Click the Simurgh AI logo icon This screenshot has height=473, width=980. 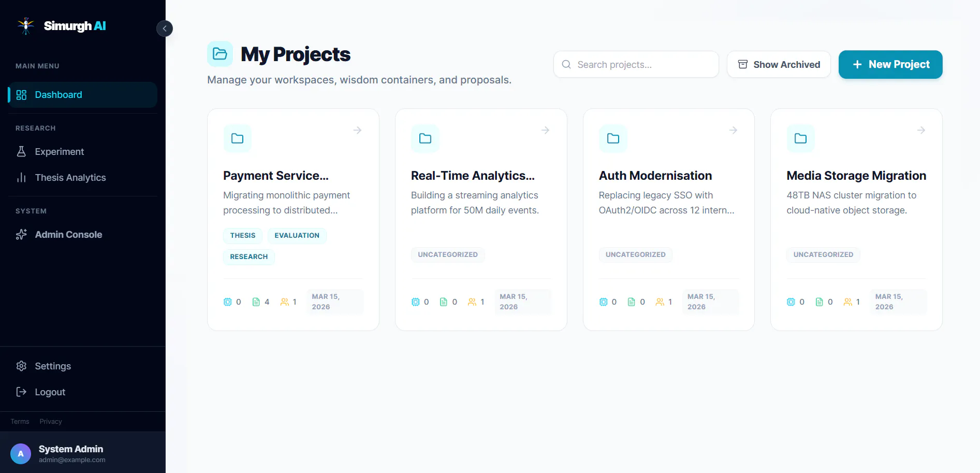pyautogui.click(x=25, y=25)
